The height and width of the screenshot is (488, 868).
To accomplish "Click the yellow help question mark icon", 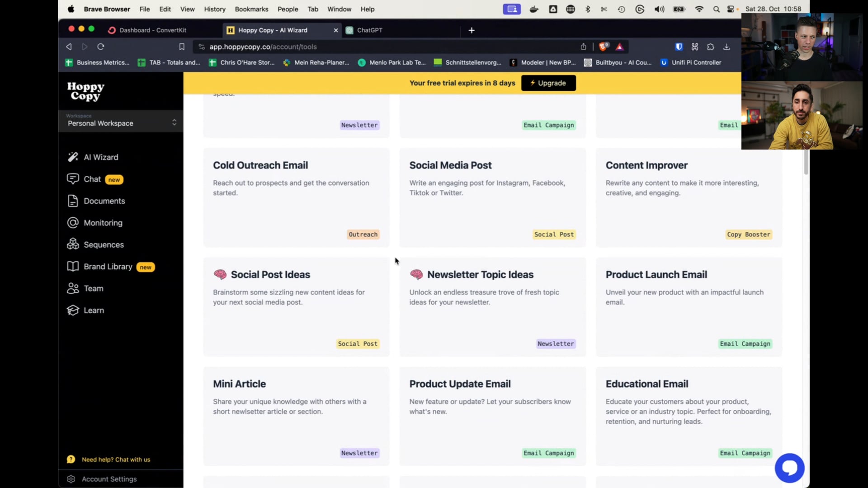I will (71, 460).
